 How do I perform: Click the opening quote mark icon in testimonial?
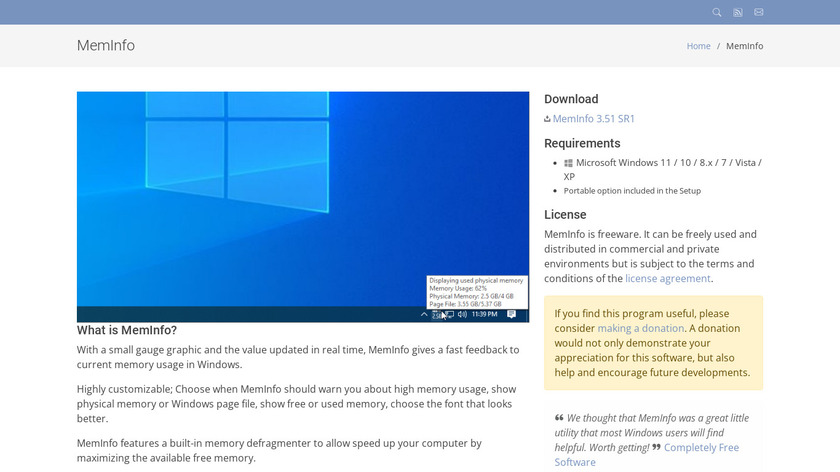coord(559,417)
